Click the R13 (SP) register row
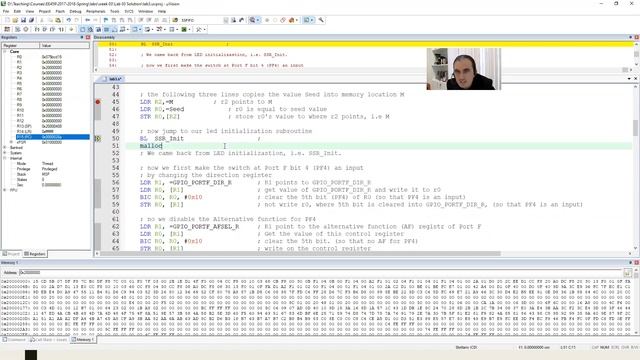The image size is (640, 360). (52, 126)
